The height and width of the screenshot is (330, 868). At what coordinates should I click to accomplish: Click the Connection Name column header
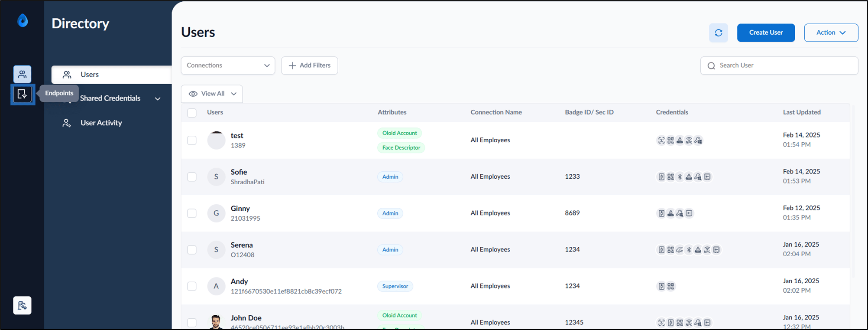click(x=496, y=112)
